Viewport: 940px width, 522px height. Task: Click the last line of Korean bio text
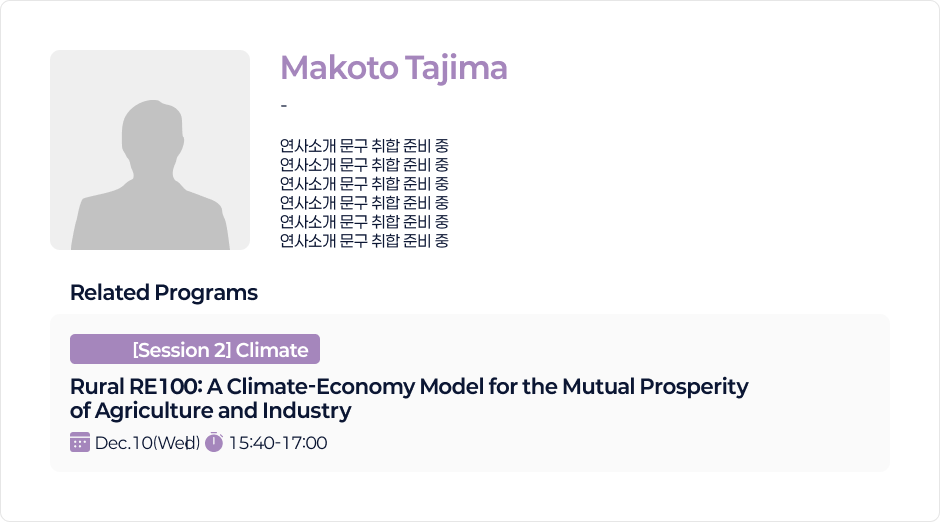point(364,241)
